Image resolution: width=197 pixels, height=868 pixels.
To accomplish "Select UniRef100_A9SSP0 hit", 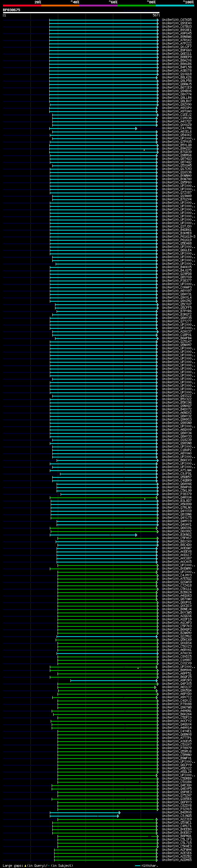I will tap(177, 108).
